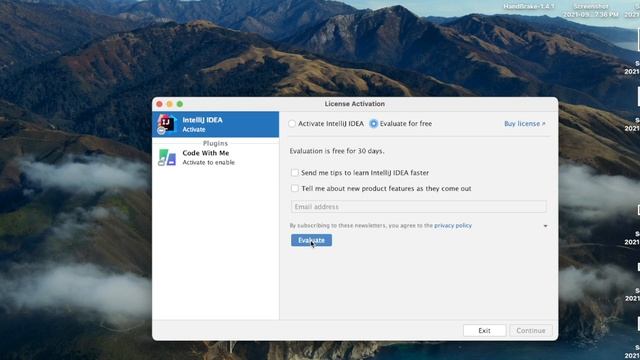This screenshot has height=360, width=640.
Task: Maximize the License Activation window
Action: point(180,104)
